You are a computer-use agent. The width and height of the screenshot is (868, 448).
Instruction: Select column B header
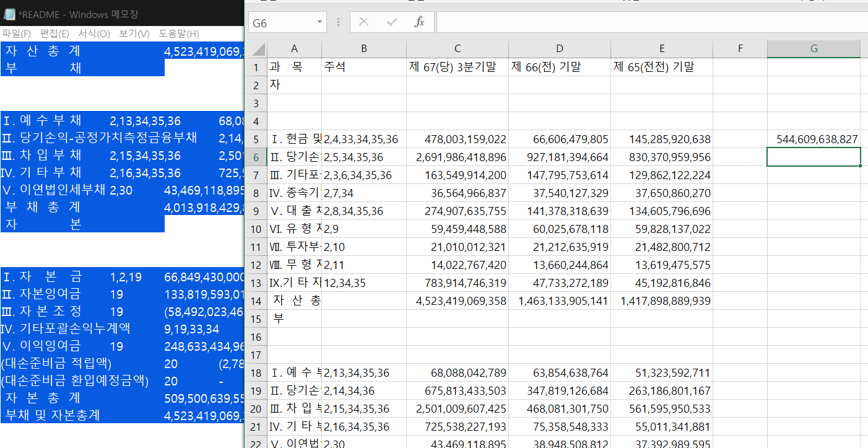tap(364, 49)
